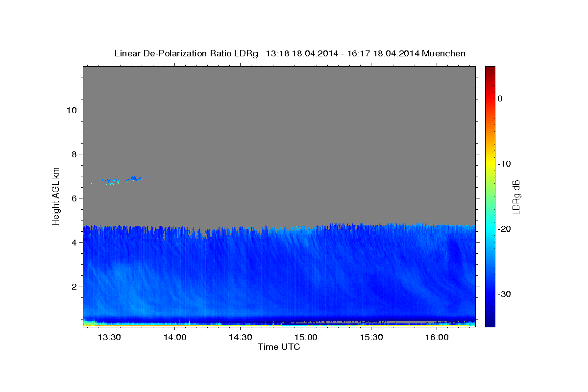Click the colorbar value -20
Viewport: 588px width, 392px height.
pyautogui.click(x=505, y=229)
